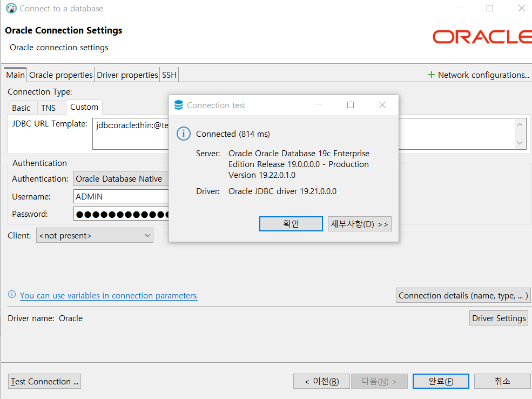Screen dimensions: 532x399
Task: Close the Connect to a database window
Action: (522, 8)
